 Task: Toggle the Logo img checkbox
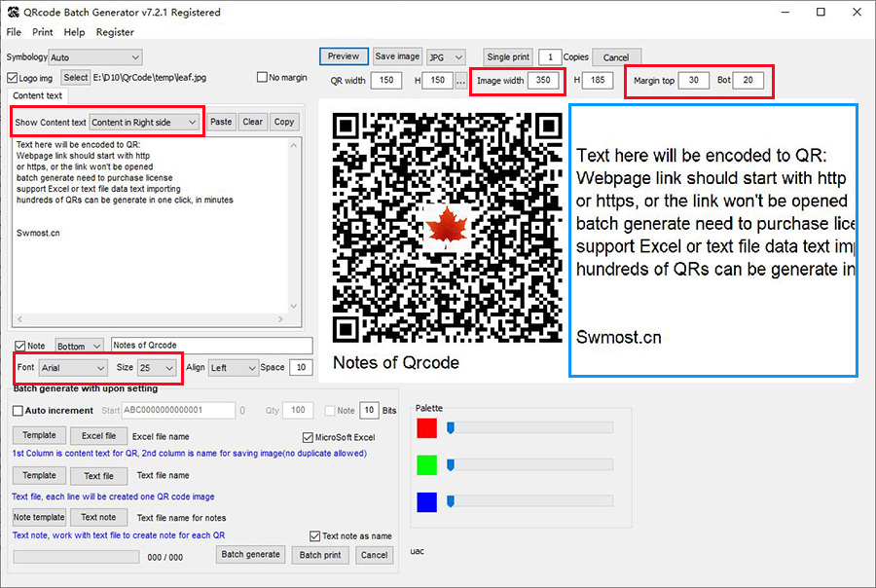point(13,78)
